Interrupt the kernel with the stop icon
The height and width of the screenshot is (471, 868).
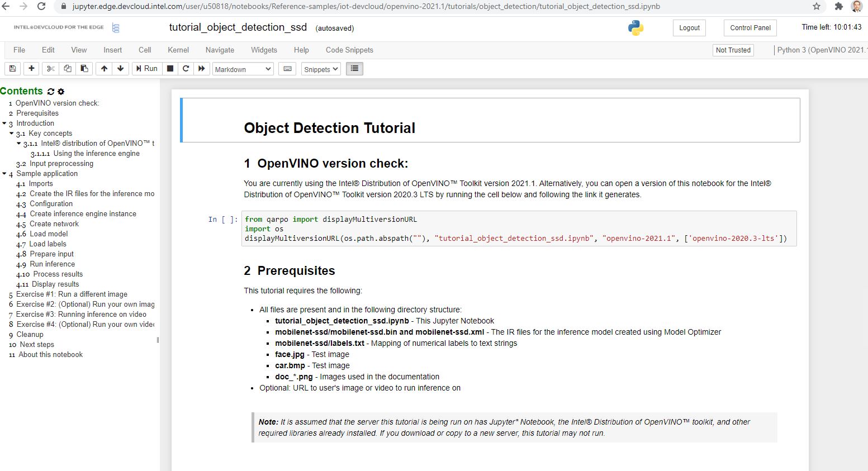coord(170,69)
